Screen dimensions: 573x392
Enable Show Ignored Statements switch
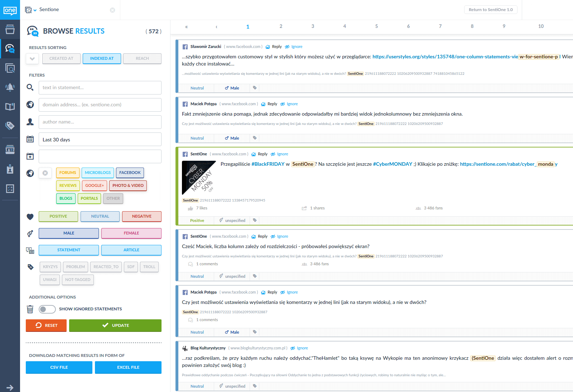pos(47,309)
